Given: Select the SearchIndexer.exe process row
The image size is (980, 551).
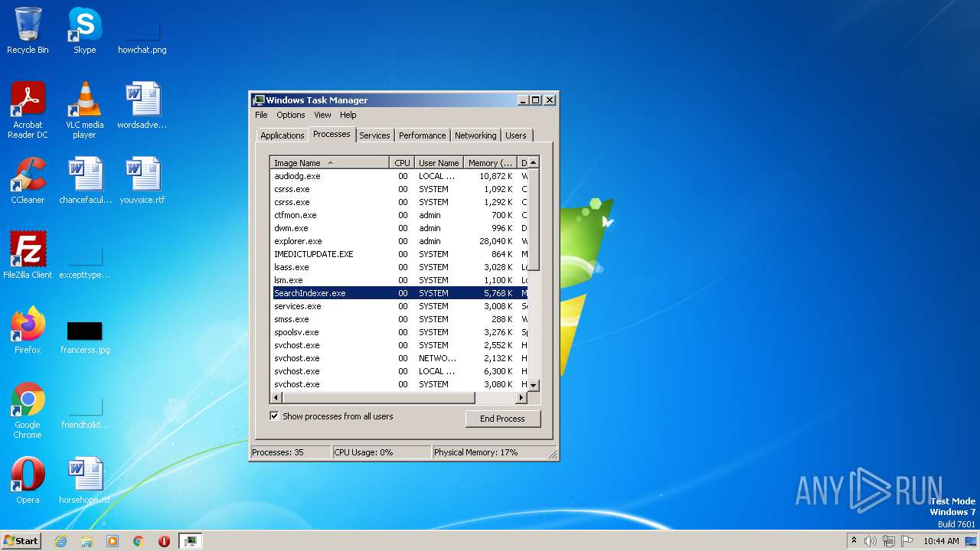Looking at the screenshot, I should [400, 293].
